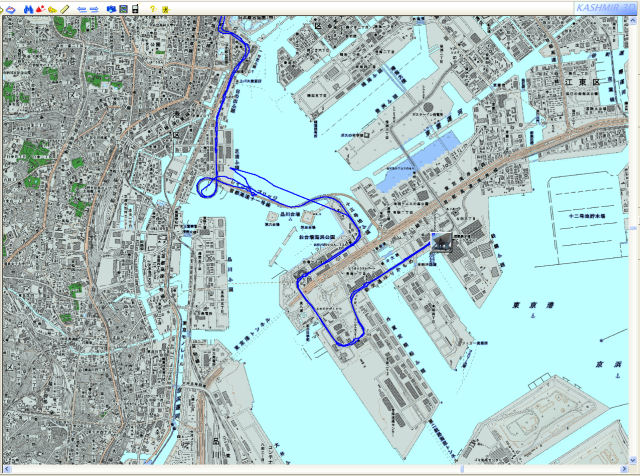Open the green map icon in toolbar
The image size is (640, 476).
122,8
